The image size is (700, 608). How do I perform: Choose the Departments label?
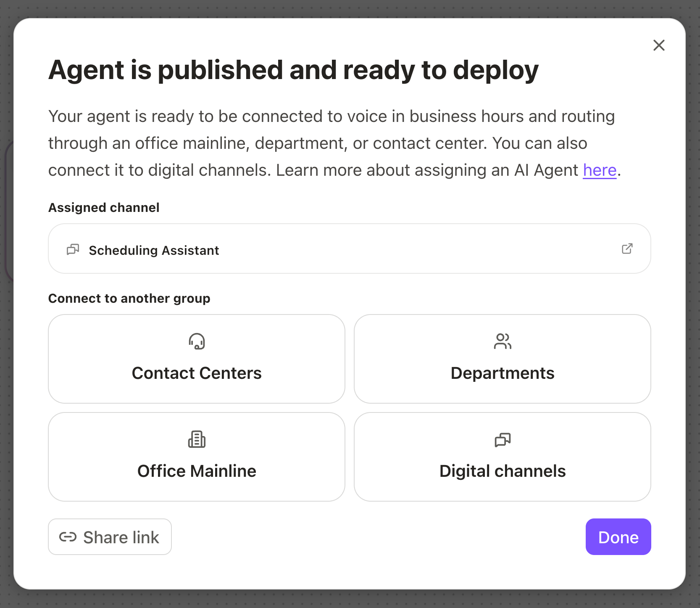(x=503, y=373)
